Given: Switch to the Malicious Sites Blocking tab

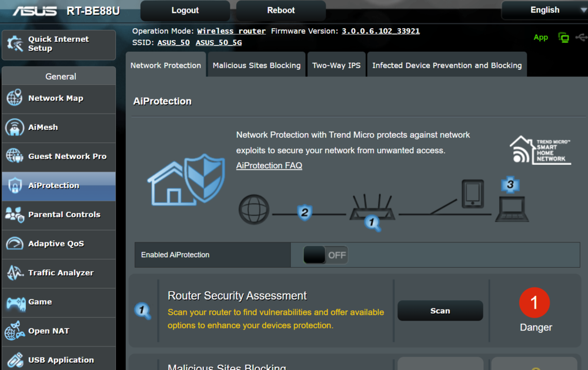Looking at the screenshot, I should click(x=256, y=65).
